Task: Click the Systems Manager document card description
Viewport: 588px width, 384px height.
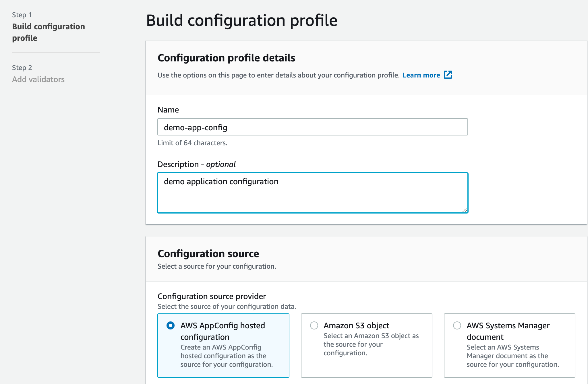Action: pyautogui.click(x=512, y=356)
